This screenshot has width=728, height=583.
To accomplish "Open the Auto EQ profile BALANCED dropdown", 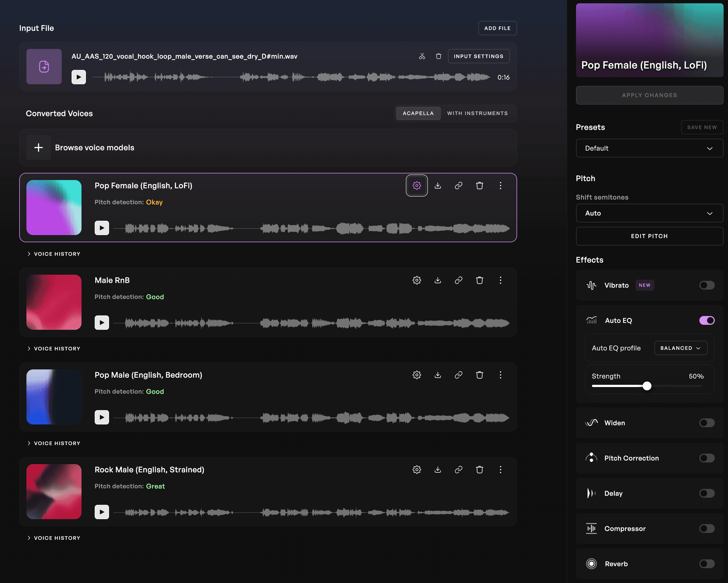I will (681, 348).
